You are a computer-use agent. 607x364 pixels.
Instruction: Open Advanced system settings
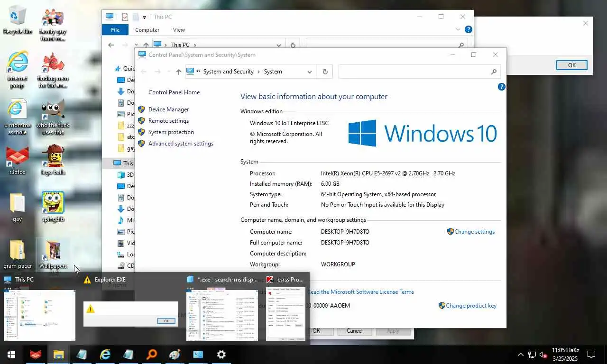coord(181,144)
